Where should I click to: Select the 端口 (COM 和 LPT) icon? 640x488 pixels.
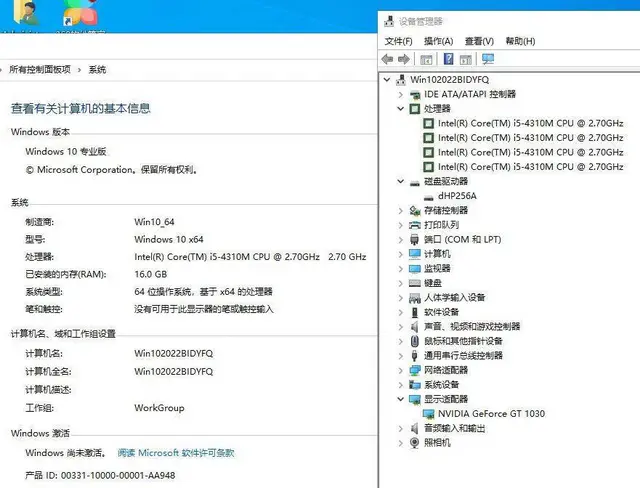pos(415,240)
